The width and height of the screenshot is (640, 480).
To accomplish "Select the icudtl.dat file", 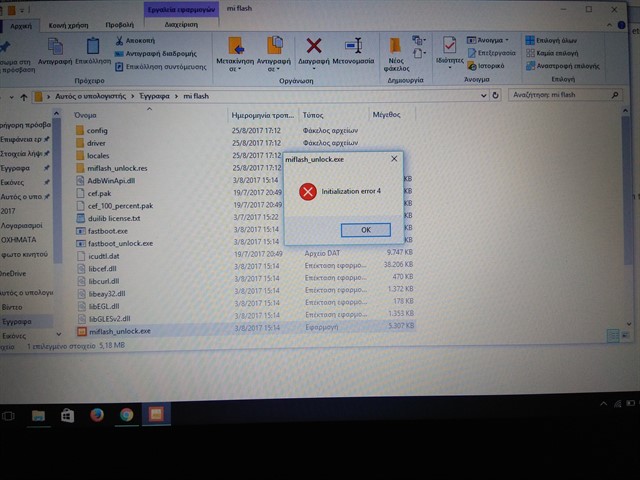I will (104, 256).
